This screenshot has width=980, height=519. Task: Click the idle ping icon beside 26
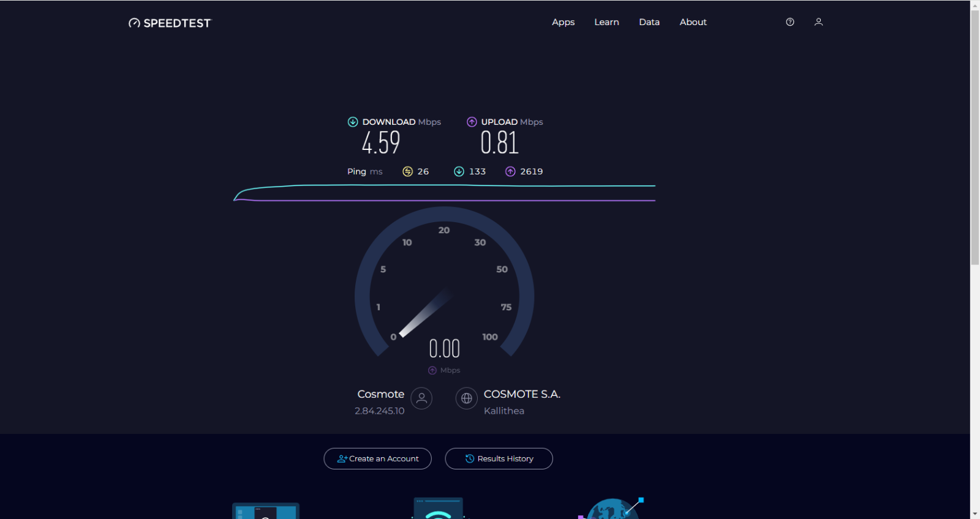coord(407,171)
